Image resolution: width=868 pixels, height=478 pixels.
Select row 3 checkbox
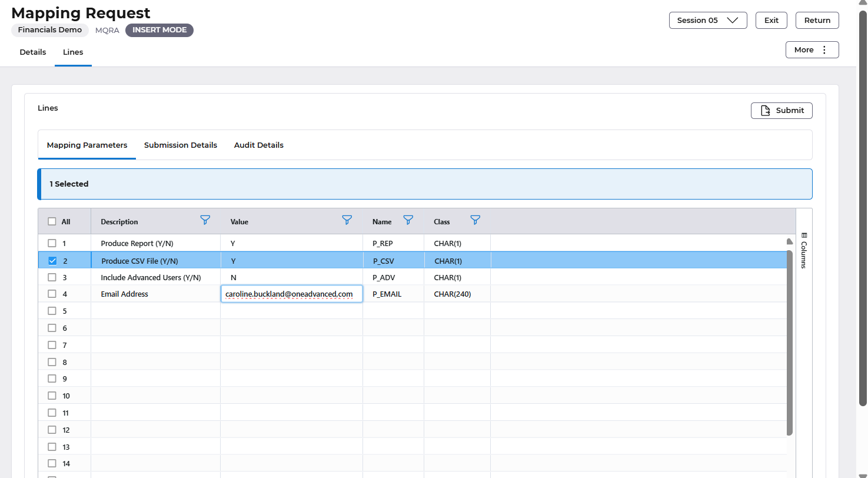(x=52, y=277)
